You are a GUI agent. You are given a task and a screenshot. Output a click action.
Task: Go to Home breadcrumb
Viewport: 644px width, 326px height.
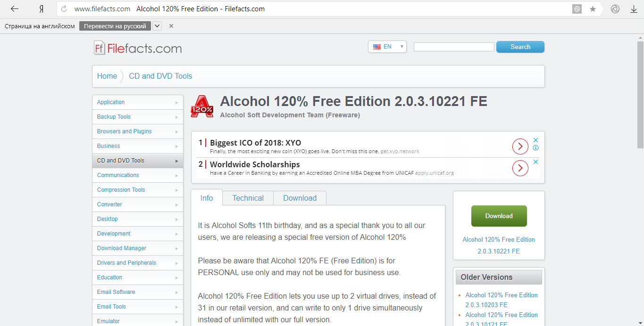(107, 76)
